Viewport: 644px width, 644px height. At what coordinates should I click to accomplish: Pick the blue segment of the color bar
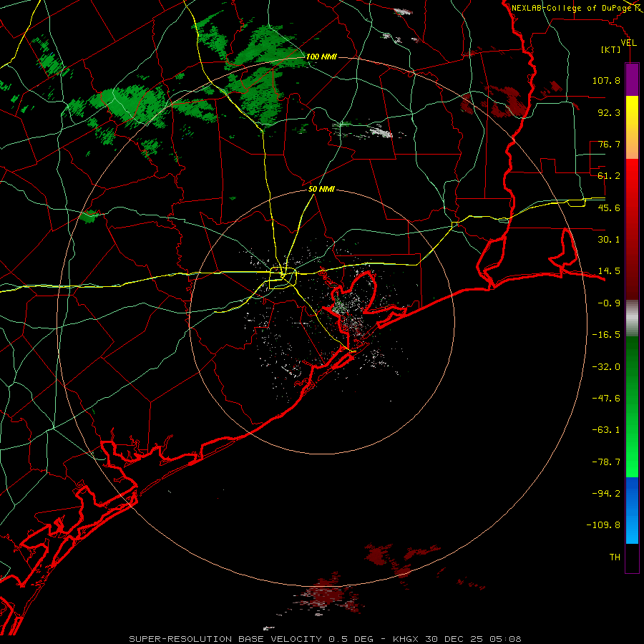(x=632, y=510)
